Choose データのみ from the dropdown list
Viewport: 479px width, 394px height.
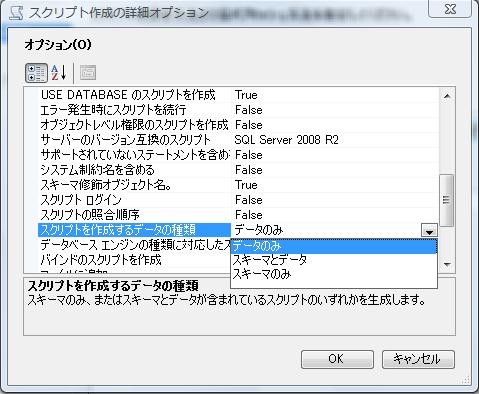pyautogui.click(x=334, y=246)
